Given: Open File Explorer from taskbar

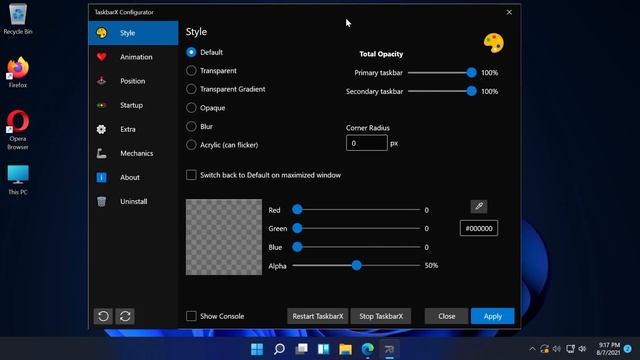Looking at the screenshot, I should 346,349.
